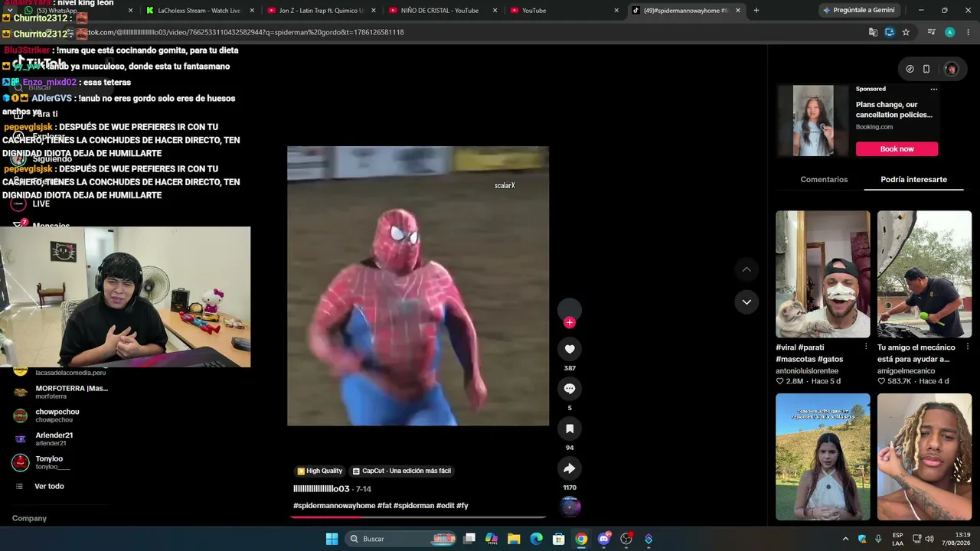
Task: Open the Chrome three-dot menu
Action: click(x=968, y=32)
